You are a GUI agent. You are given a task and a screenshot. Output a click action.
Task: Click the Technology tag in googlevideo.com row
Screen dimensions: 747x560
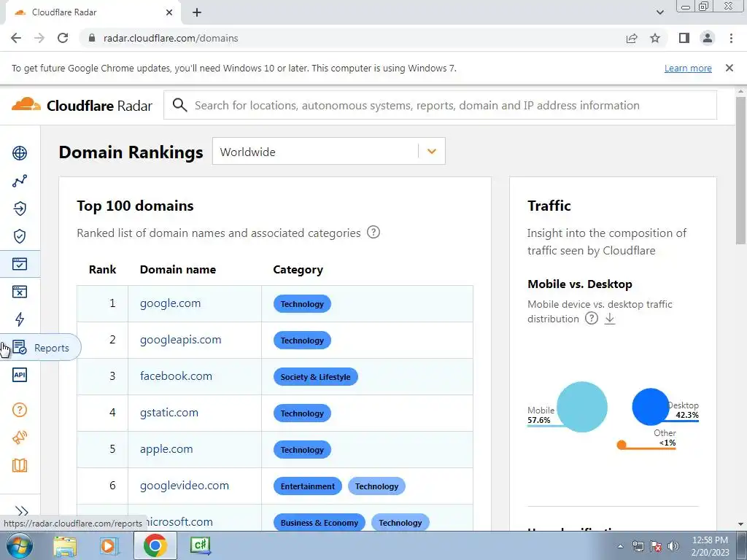coord(376,486)
